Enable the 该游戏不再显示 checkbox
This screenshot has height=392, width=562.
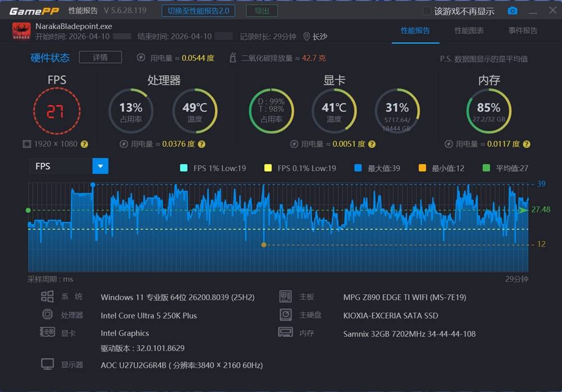click(427, 11)
